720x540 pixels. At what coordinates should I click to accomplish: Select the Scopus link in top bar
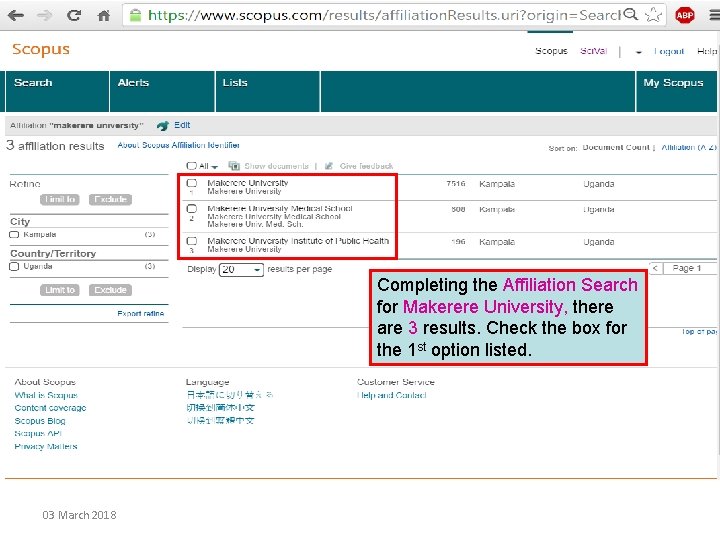click(551, 51)
